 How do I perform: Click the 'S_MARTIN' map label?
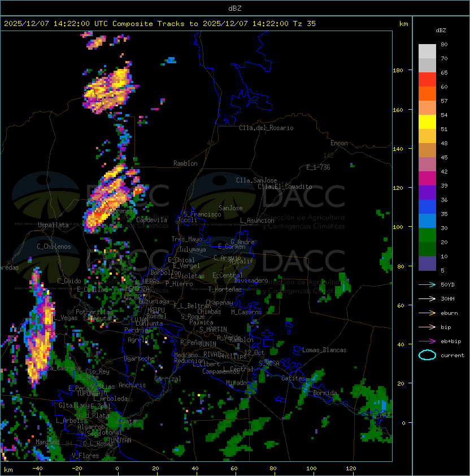213,330
